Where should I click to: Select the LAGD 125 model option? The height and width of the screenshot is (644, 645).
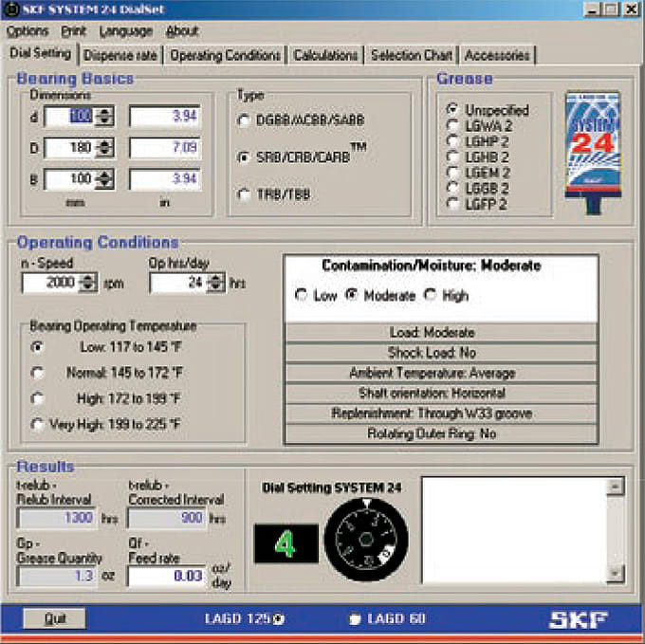245,618
